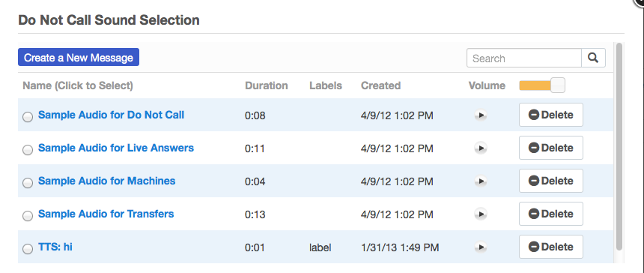
Task: Choose the Sample Audio for Machines radio button
Action: [x=28, y=183]
